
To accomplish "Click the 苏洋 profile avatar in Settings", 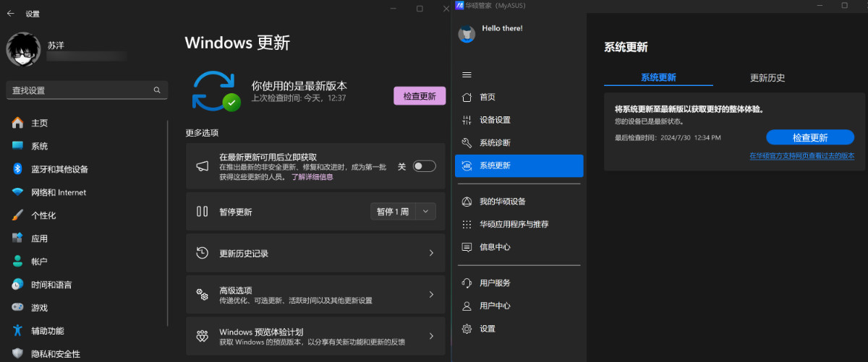I will (23, 49).
